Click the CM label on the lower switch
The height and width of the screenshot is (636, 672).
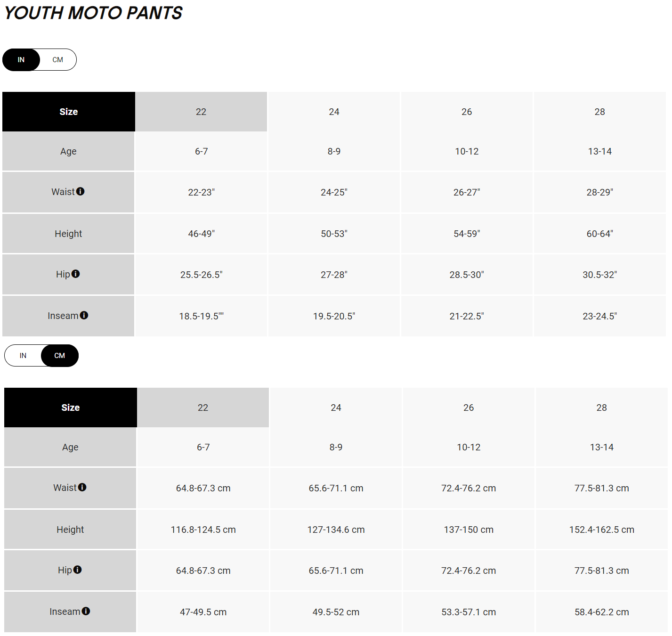click(59, 355)
